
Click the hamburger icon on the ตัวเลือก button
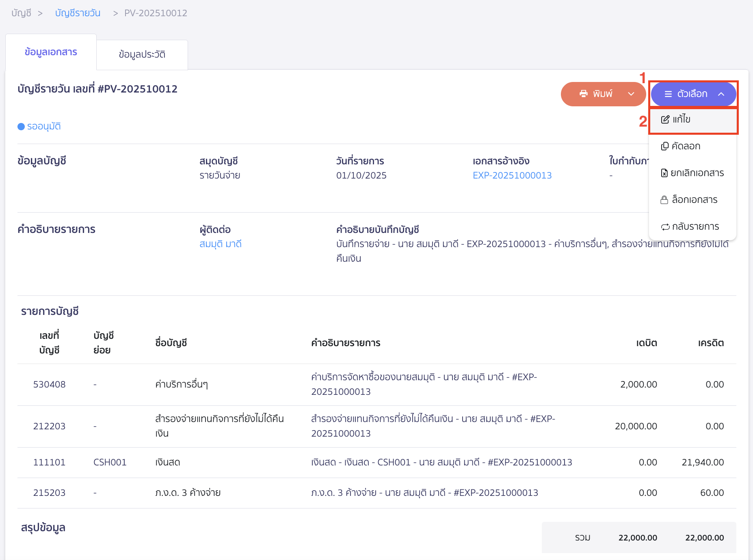[668, 94]
